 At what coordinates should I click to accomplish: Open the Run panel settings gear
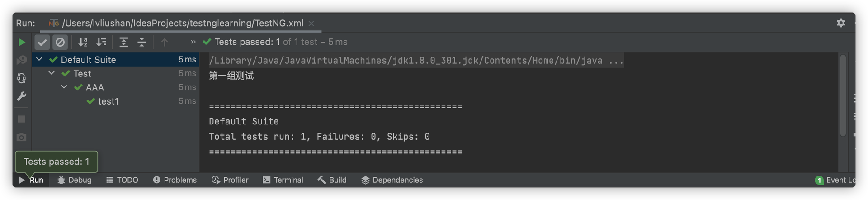pos(840,23)
